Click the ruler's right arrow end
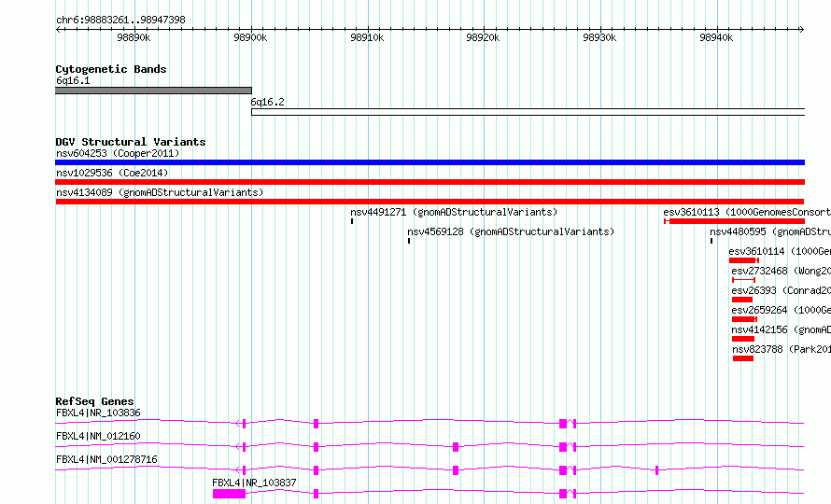This screenshot has width=831, height=504. [x=802, y=29]
